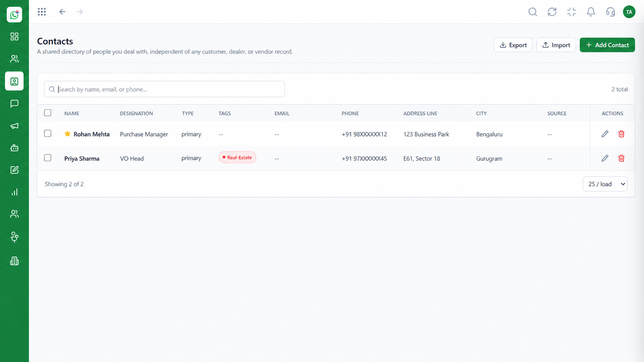Click the Export button
Viewport: 644px width, 362px height.
point(513,45)
